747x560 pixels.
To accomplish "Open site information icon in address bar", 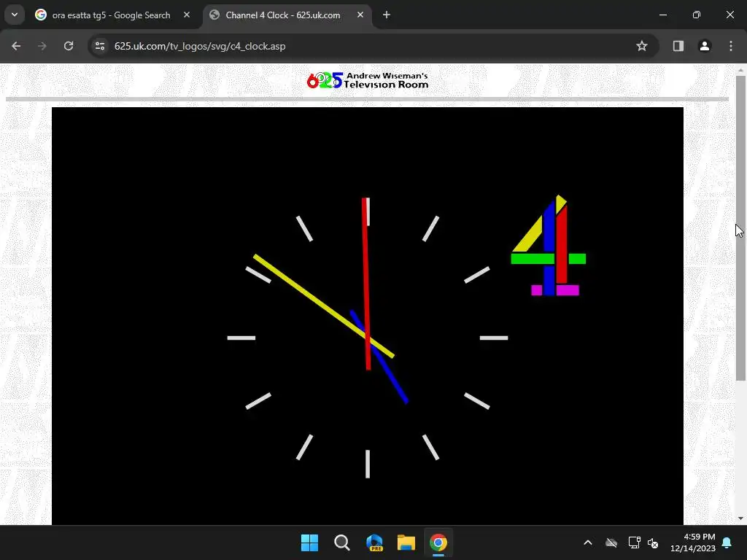I will coord(100,46).
